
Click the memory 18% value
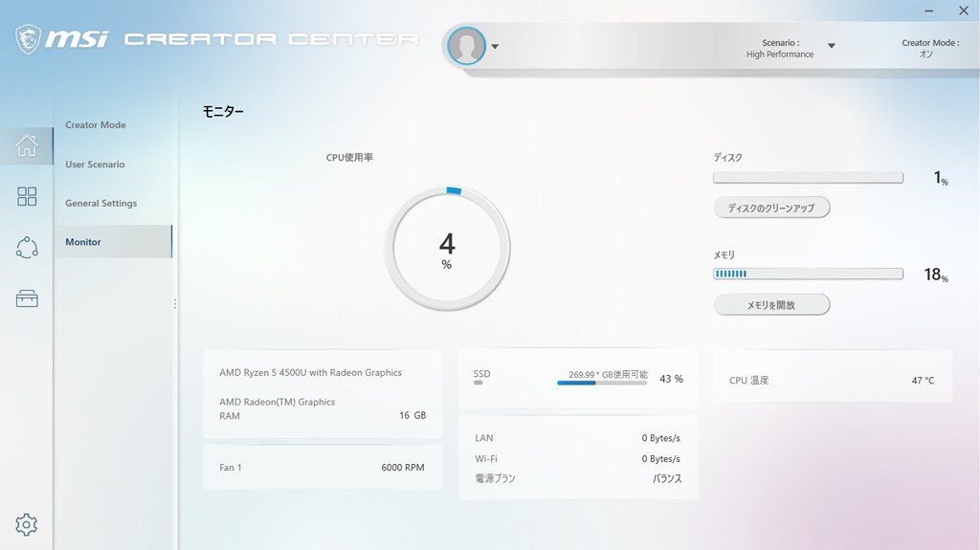(936, 275)
